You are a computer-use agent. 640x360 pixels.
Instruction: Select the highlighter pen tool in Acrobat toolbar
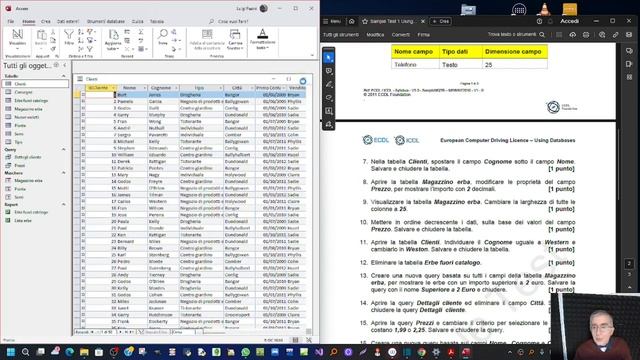click(329, 84)
